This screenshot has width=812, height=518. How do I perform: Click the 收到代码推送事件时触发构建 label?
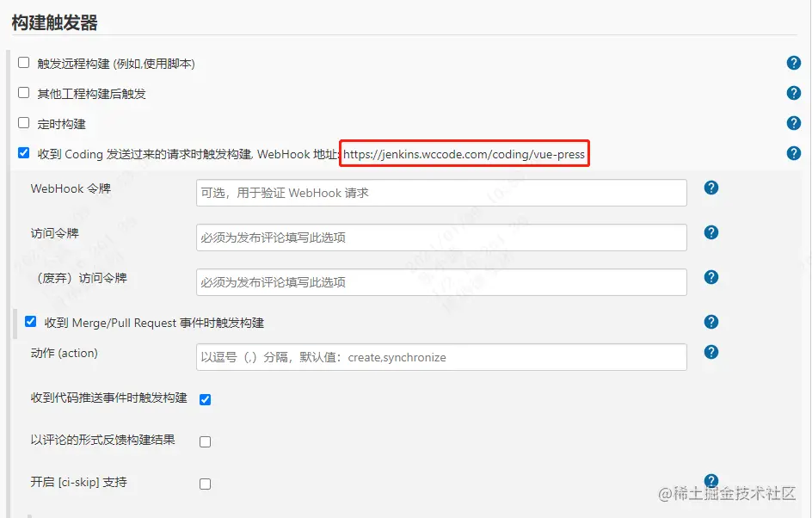(108, 398)
